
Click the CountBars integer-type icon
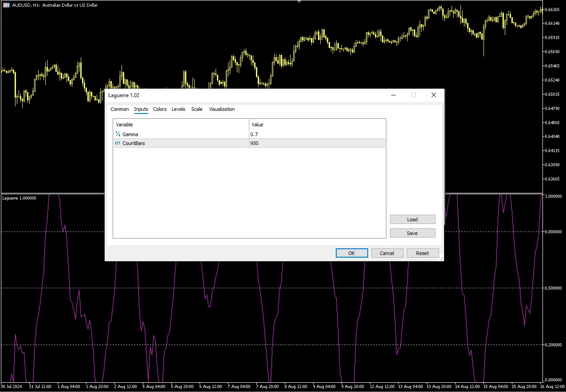pyautogui.click(x=118, y=143)
